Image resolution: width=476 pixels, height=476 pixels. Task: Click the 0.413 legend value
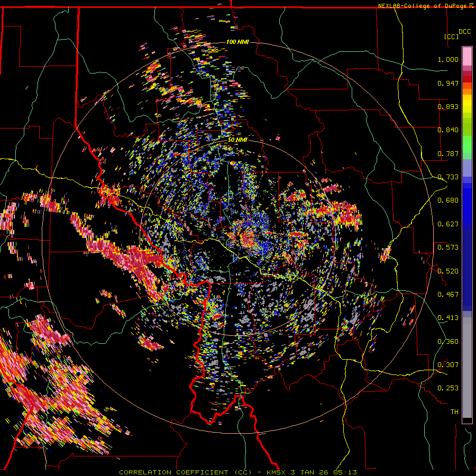pos(448,318)
